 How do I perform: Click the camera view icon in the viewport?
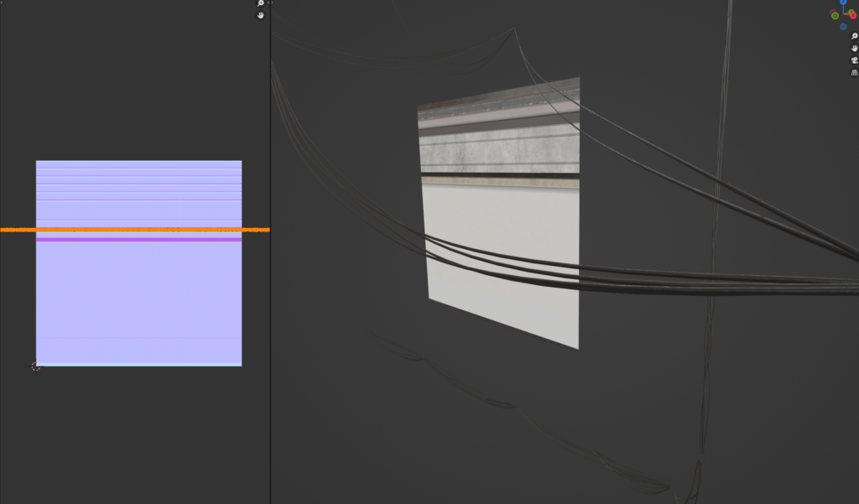tap(854, 60)
